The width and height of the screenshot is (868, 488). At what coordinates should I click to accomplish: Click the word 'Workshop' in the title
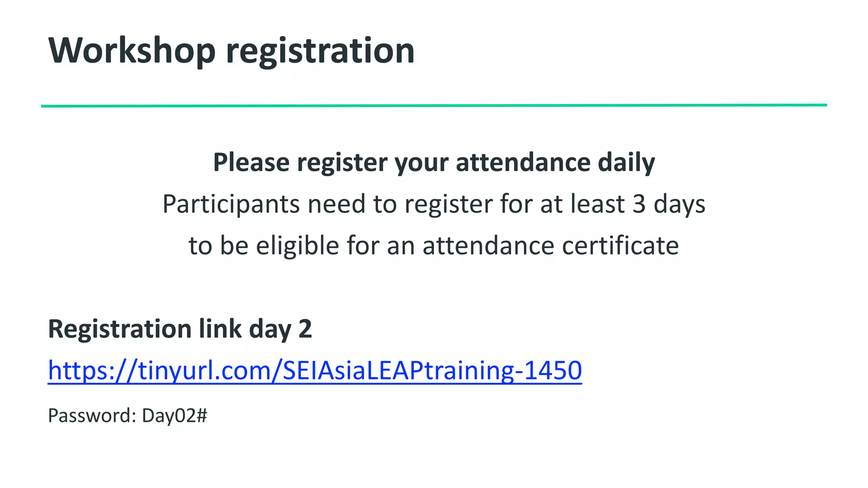132,51
